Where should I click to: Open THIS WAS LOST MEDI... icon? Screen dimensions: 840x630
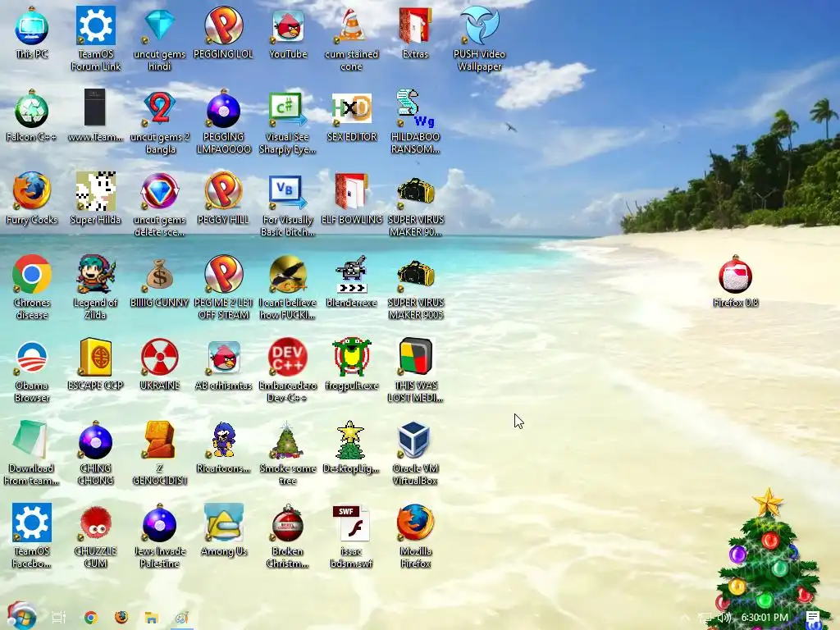[x=415, y=370]
